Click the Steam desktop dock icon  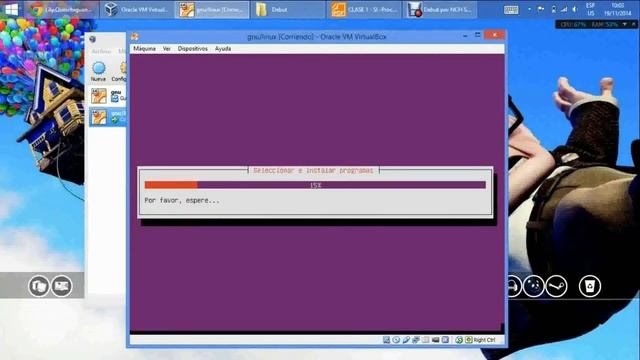pyautogui.click(x=557, y=286)
